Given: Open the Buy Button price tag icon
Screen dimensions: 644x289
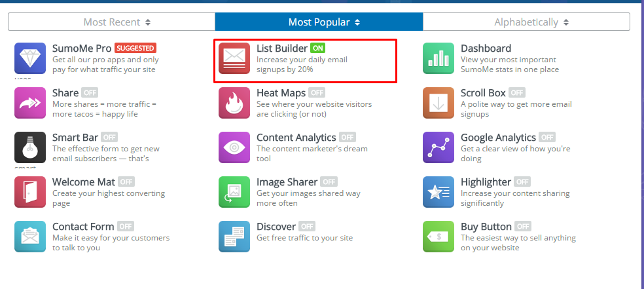Looking at the screenshot, I should pyautogui.click(x=438, y=237).
